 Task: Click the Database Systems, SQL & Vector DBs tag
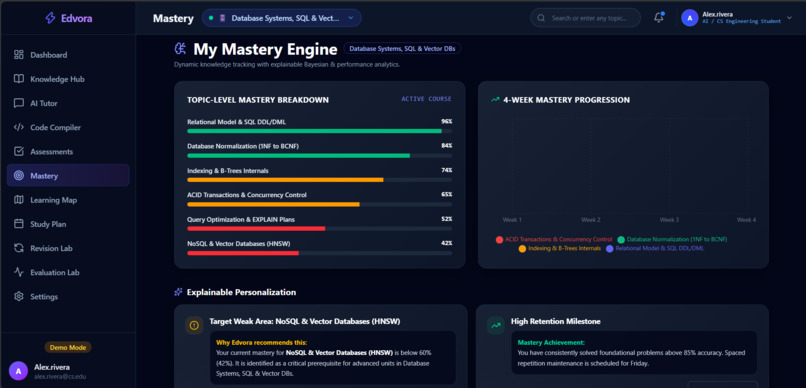pos(402,48)
